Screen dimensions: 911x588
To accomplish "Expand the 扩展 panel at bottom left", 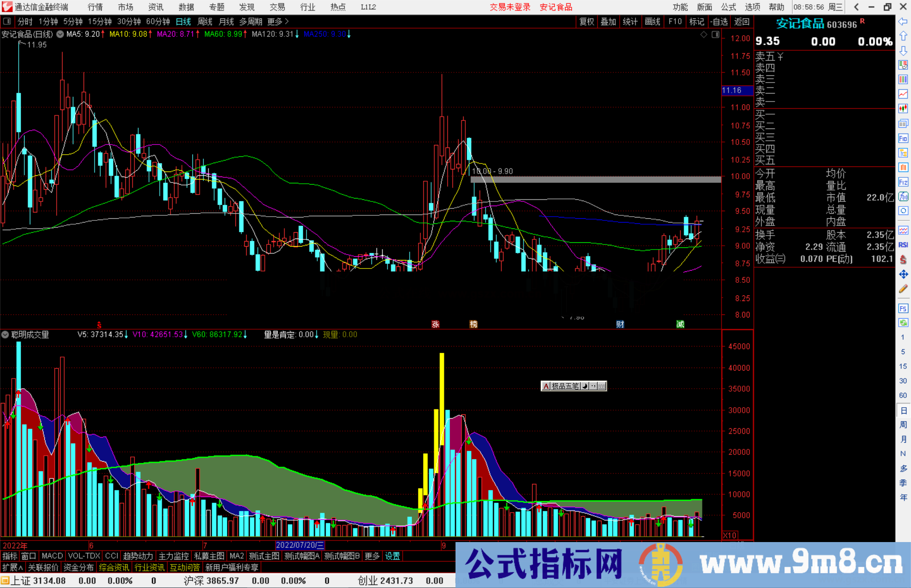I will pyautogui.click(x=13, y=567).
